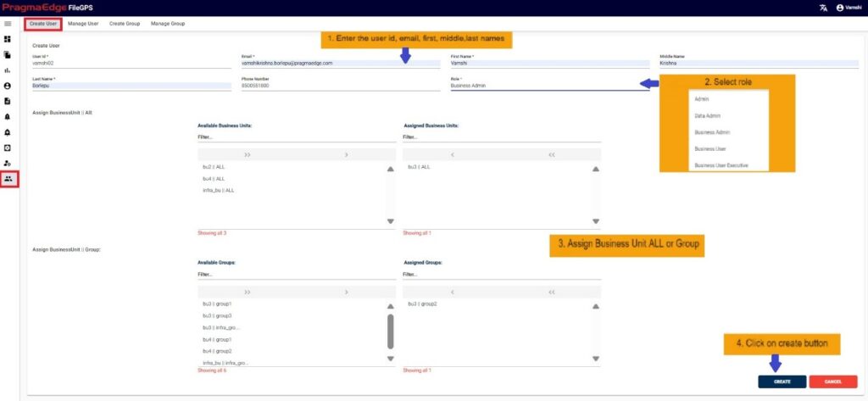Switch to the Manage User tab
Viewport: 868px width, 401px height.
click(83, 24)
